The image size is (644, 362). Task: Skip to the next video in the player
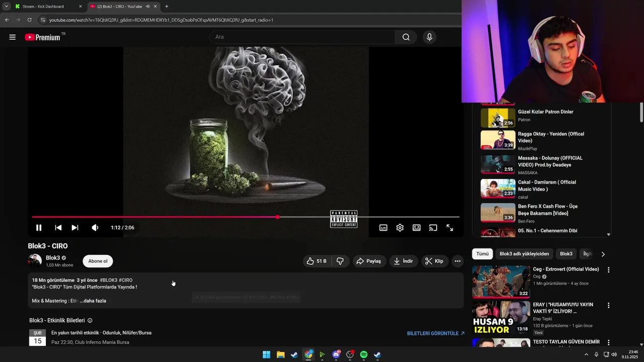pyautogui.click(x=75, y=228)
